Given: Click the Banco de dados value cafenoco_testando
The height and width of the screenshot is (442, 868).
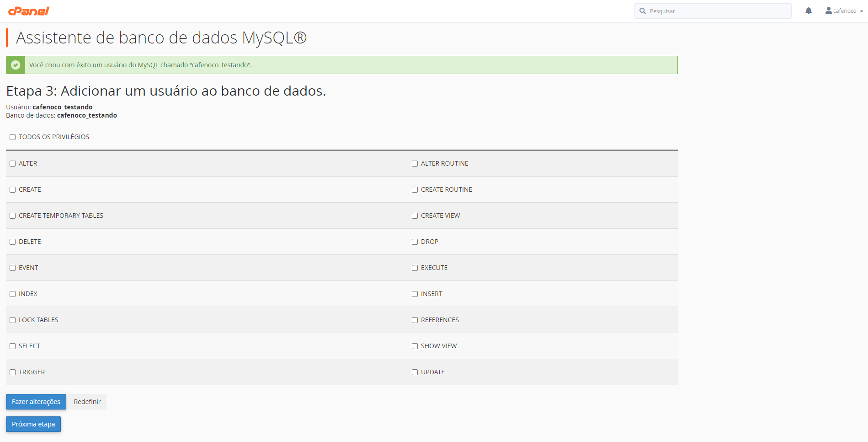Looking at the screenshot, I should 87,115.
